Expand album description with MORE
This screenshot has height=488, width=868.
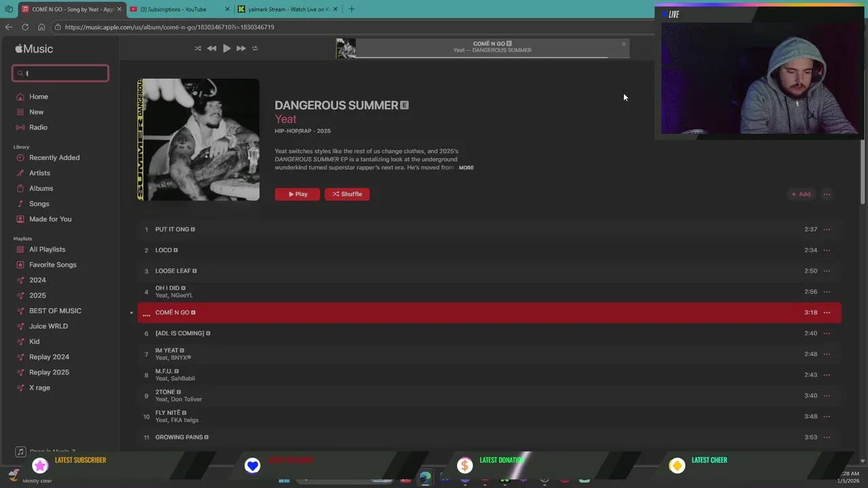pyautogui.click(x=467, y=167)
